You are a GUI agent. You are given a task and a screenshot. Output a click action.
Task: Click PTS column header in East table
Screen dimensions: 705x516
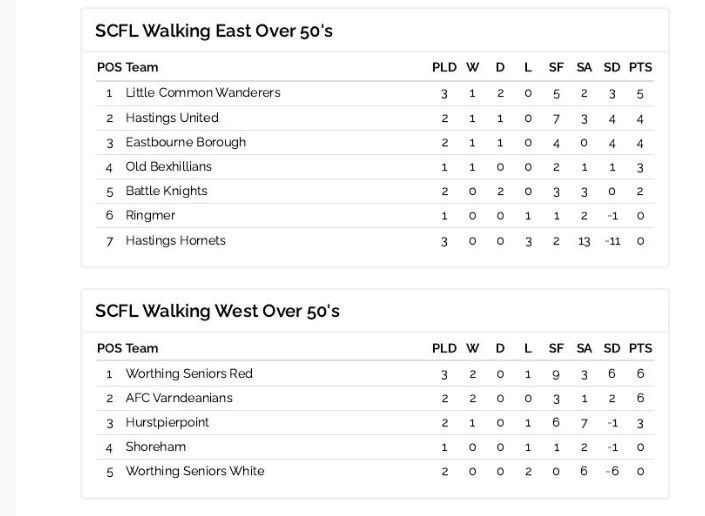[x=640, y=67]
